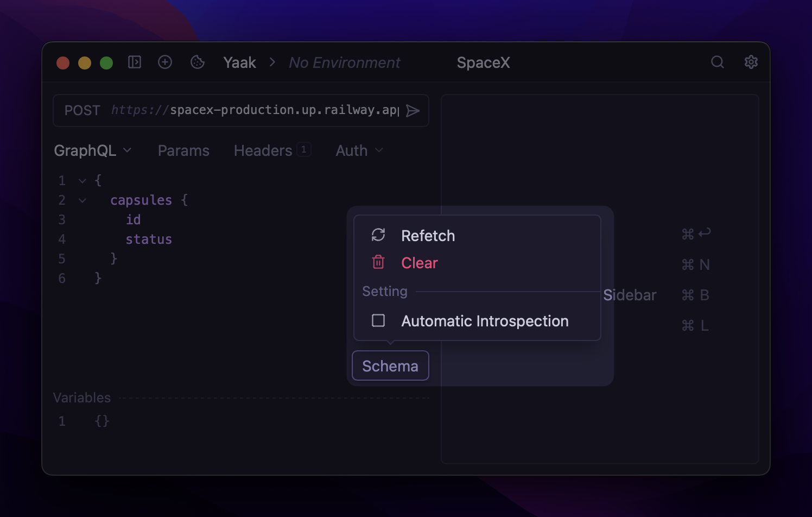Open the cookie jar icon
The height and width of the screenshot is (517, 812).
(198, 62)
